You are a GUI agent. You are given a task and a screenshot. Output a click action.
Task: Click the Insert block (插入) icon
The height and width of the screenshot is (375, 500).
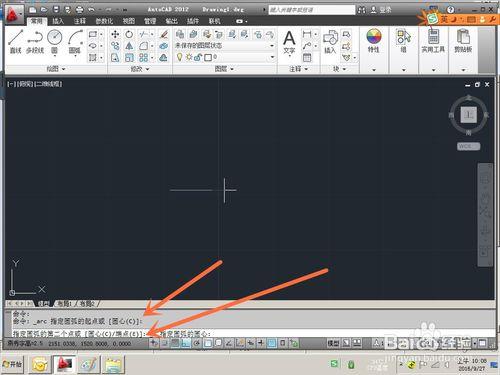[330, 41]
